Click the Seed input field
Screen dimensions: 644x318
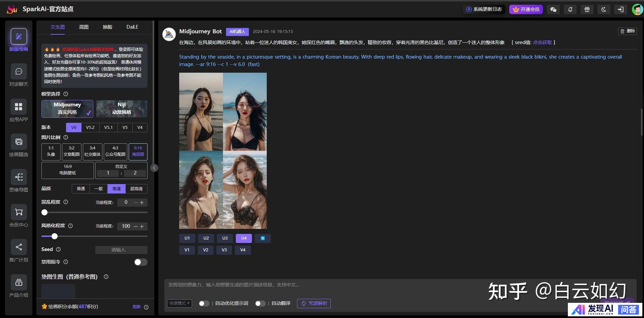121,250
